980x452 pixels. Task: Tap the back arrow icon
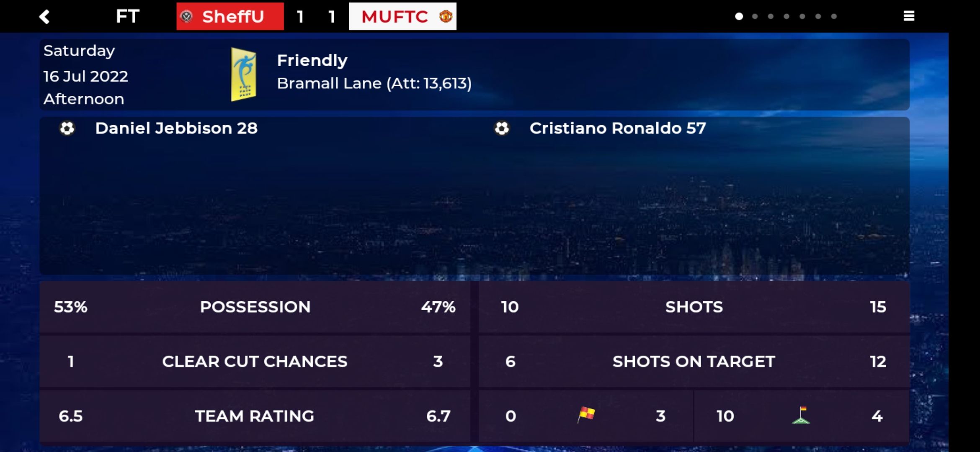click(x=44, y=17)
